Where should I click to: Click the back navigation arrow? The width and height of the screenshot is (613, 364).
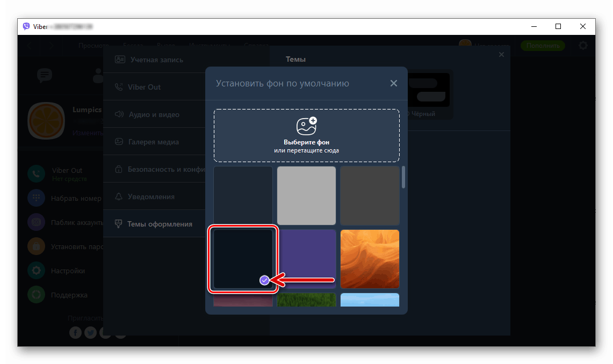(30, 46)
